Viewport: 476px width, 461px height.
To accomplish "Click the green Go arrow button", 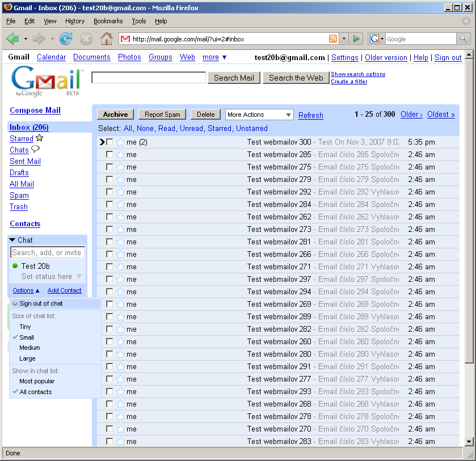I will pyautogui.click(x=356, y=39).
